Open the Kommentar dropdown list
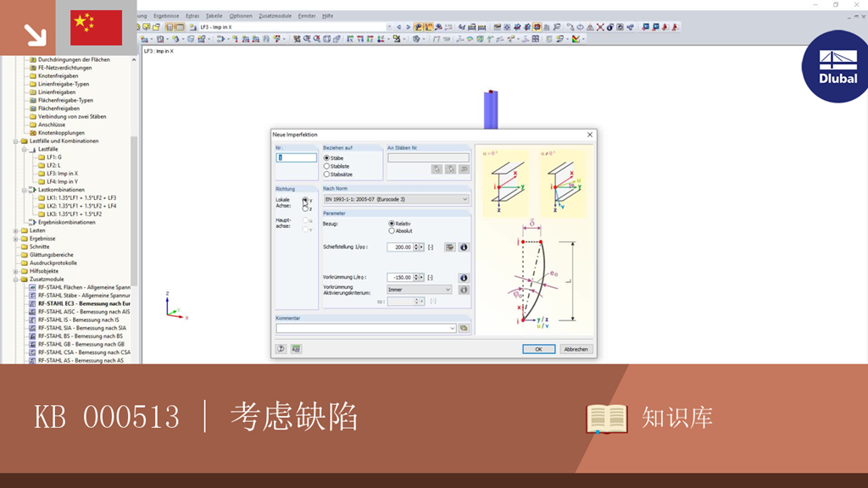Viewport: 868px width, 488px height. coord(452,328)
